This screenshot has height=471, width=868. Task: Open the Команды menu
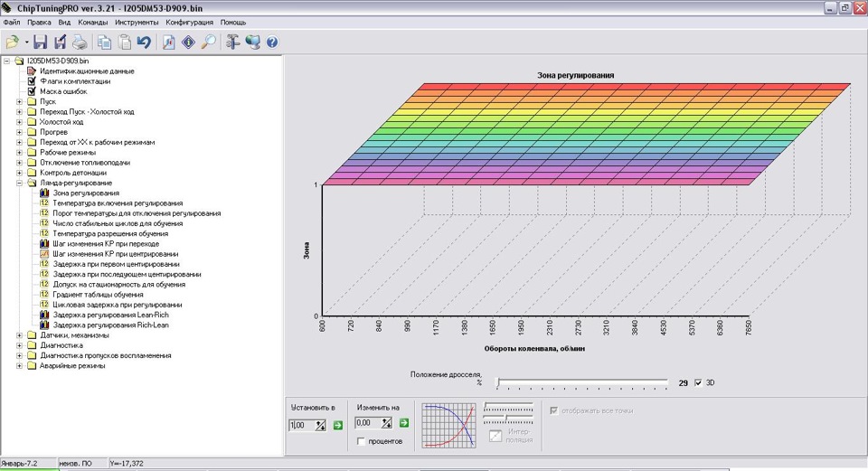(92, 23)
